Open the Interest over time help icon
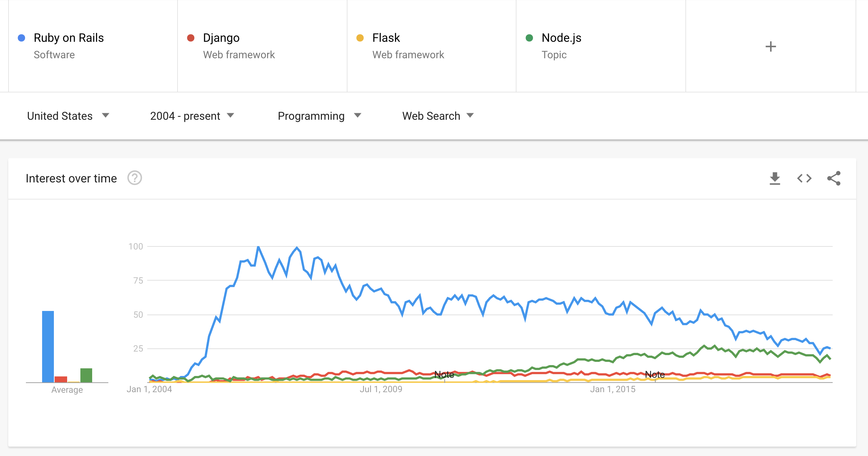868x456 pixels. click(135, 178)
